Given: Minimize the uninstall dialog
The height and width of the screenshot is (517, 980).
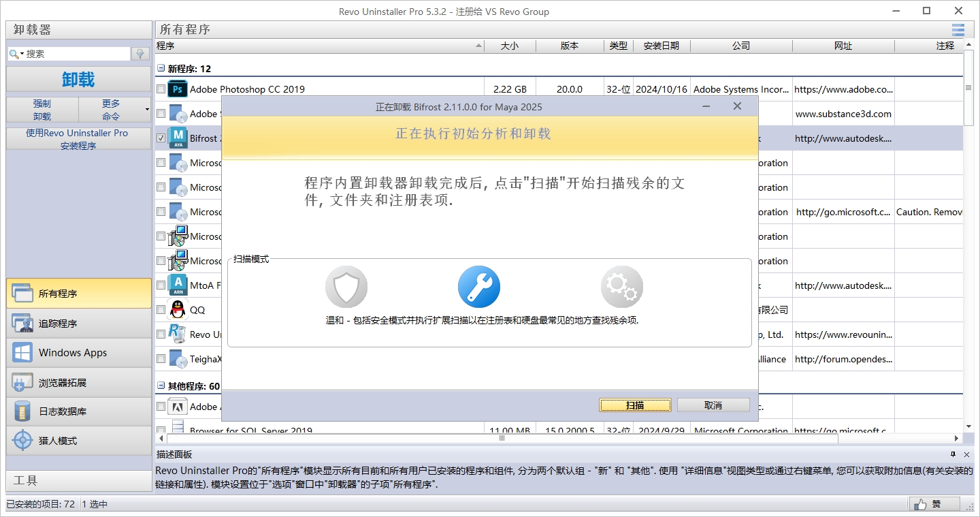Looking at the screenshot, I should [x=707, y=107].
